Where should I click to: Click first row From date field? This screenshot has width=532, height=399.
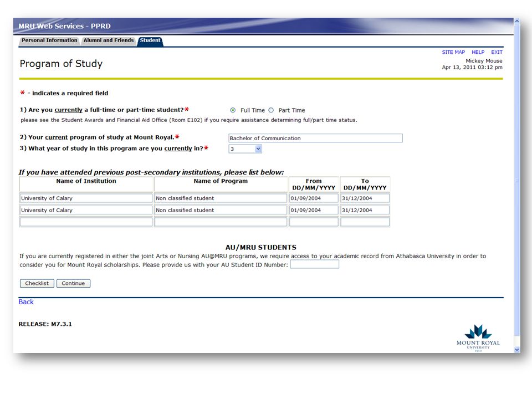314,198
